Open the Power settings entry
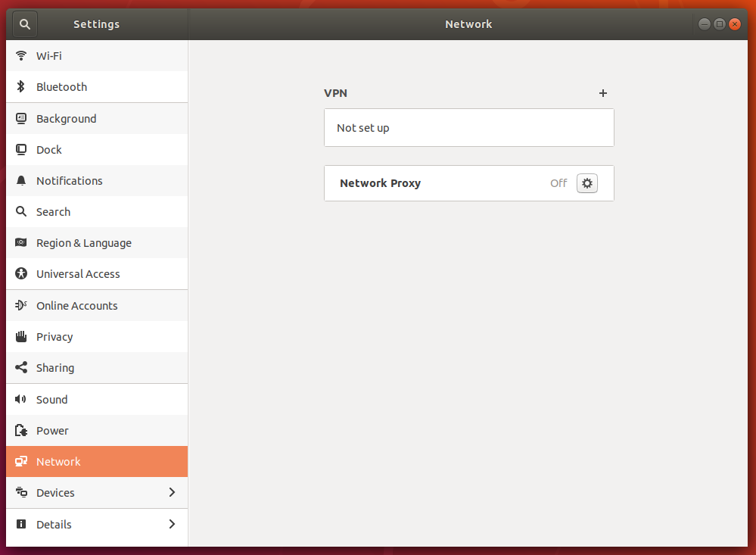Viewport: 756px width, 555px height. click(97, 431)
